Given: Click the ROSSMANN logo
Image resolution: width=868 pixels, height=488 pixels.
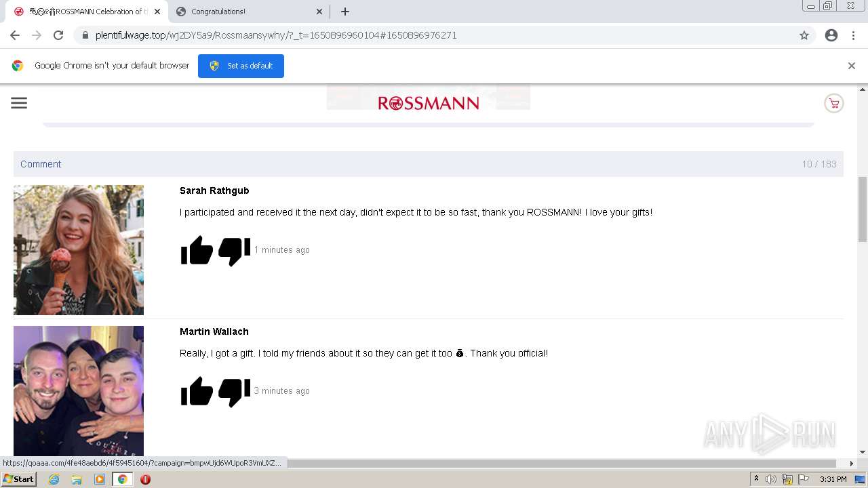Looking at the screenshot, I should coord(429,103).
